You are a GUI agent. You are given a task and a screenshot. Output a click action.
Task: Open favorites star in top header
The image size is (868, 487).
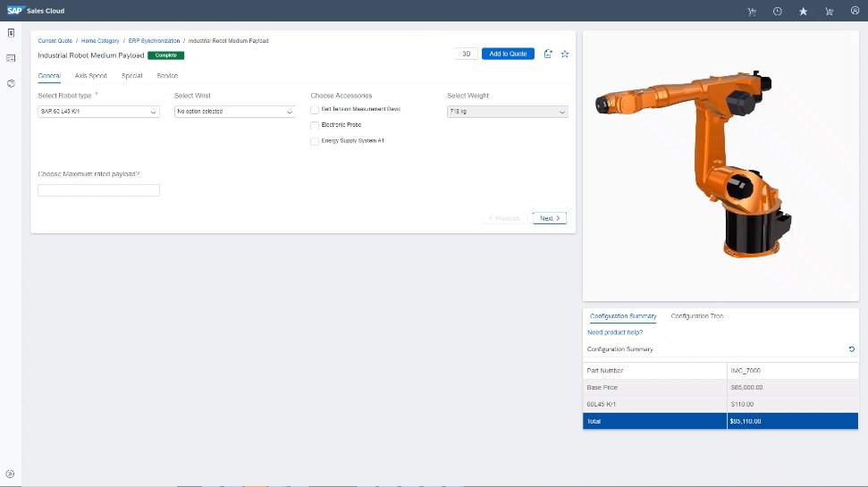pos(804,11)
